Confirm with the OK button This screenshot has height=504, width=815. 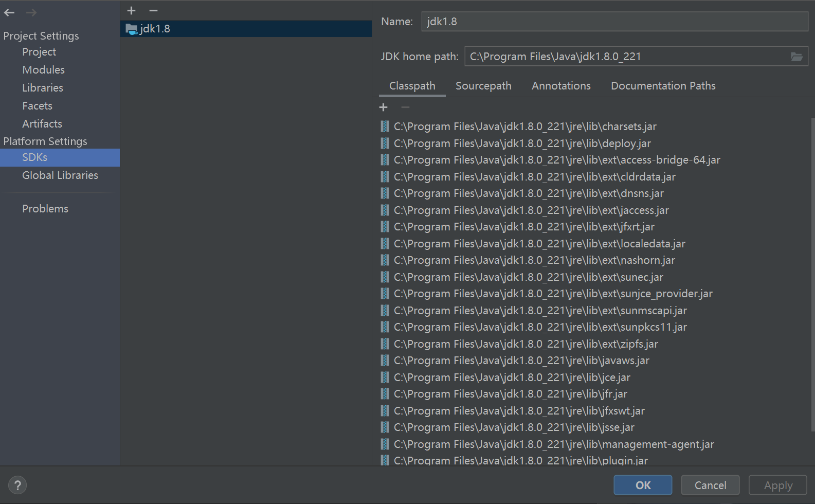[643, 485]
